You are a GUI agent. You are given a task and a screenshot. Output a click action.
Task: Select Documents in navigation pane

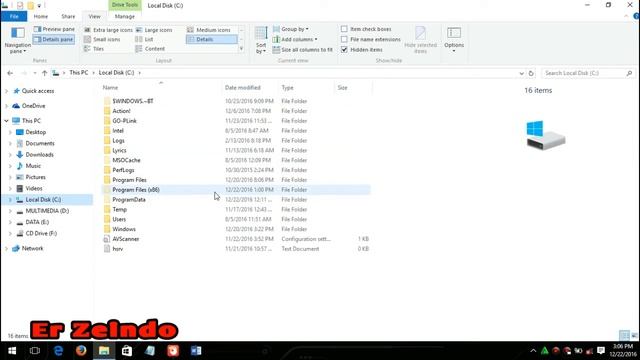40,144
